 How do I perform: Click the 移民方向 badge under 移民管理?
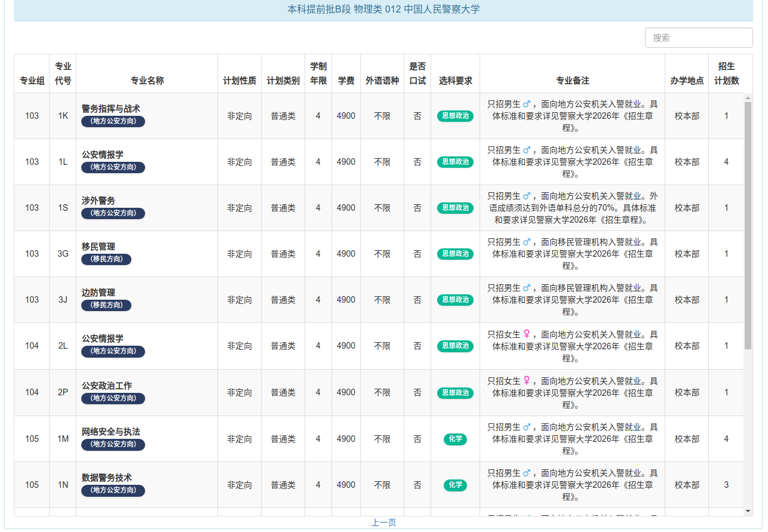tap(106, 259)
